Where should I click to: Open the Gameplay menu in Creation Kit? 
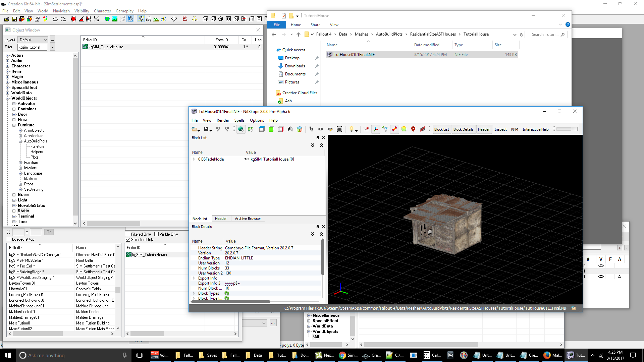click(124, 11)
